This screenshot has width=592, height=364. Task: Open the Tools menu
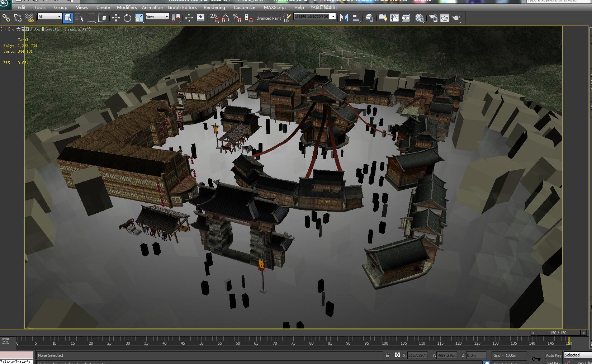tap(40, 7)
